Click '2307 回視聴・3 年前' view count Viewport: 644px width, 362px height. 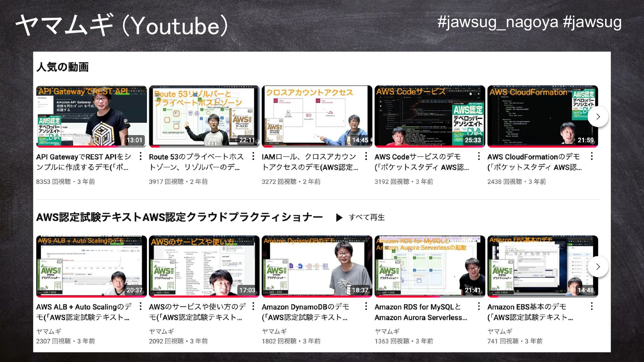(x=65, y=341)
